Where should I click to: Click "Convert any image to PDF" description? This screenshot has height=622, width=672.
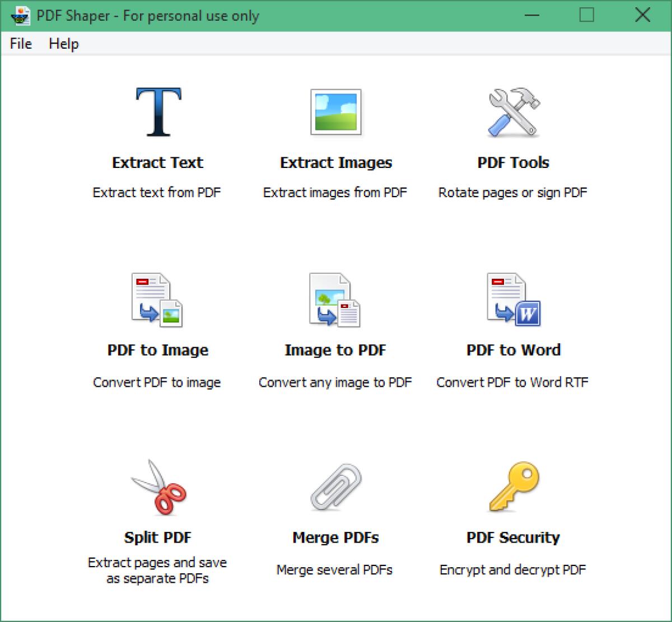point(335,383)
